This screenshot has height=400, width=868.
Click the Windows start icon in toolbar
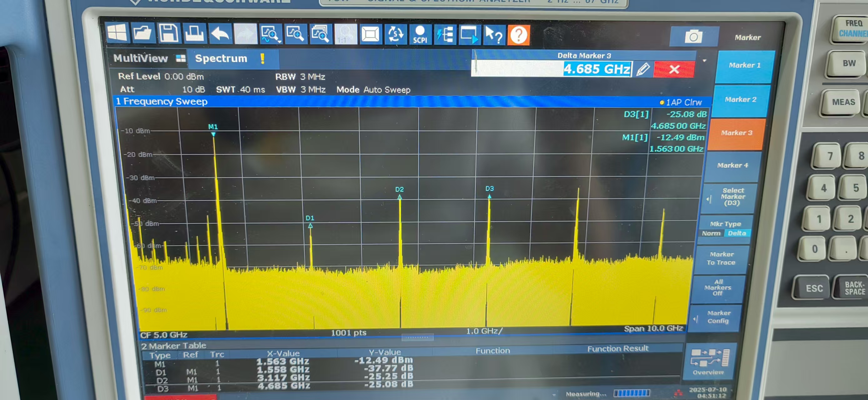point(117,33)
